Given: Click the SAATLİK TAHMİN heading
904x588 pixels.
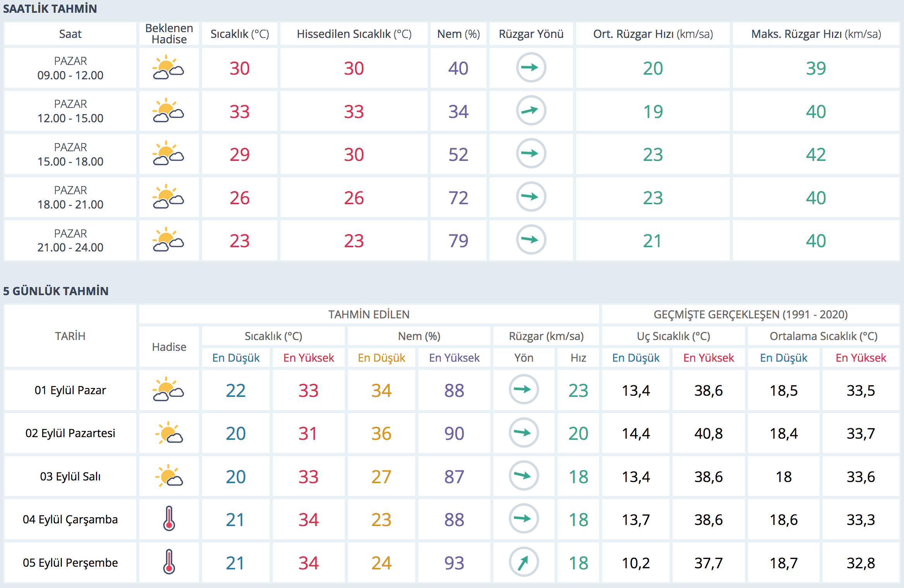Looking at the screenshot, I should coord(50,9).
